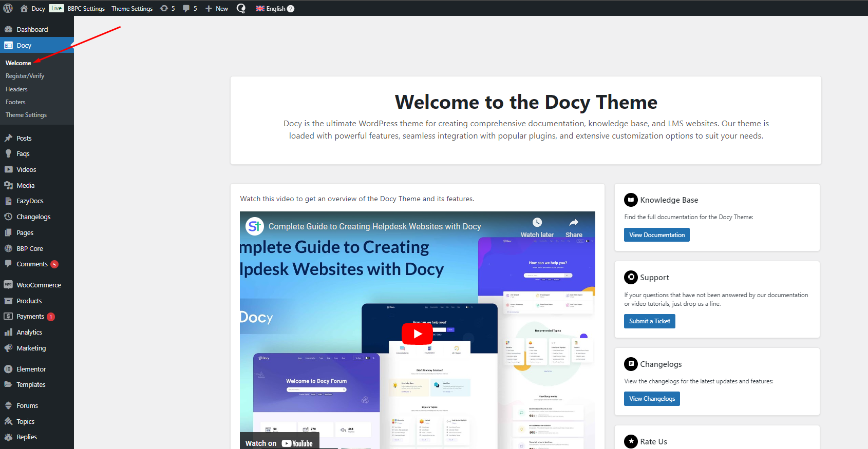The image size is (868, 449).
Task: Click the Knowledge Base book icon
Action: (631, 200)
